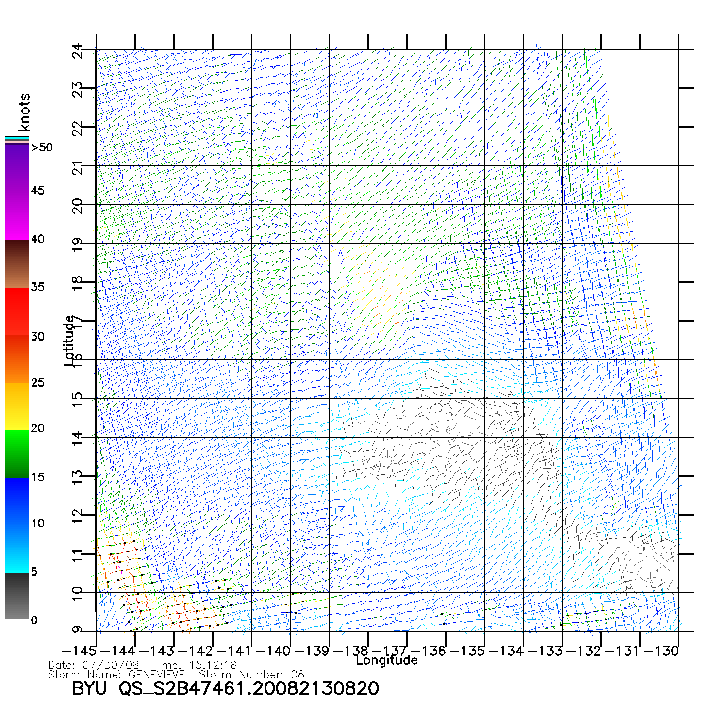Pick the red 30-35 knots legend segment
Image resolution: width=728 pixels, height=718 pixels.
click(x=17, y=311)
